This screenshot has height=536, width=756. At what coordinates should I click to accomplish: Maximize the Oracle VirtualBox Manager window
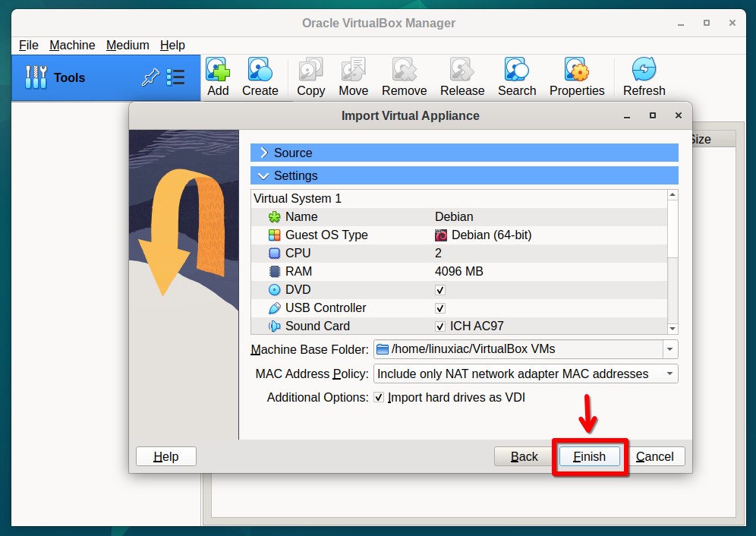[x=707, y=24]
